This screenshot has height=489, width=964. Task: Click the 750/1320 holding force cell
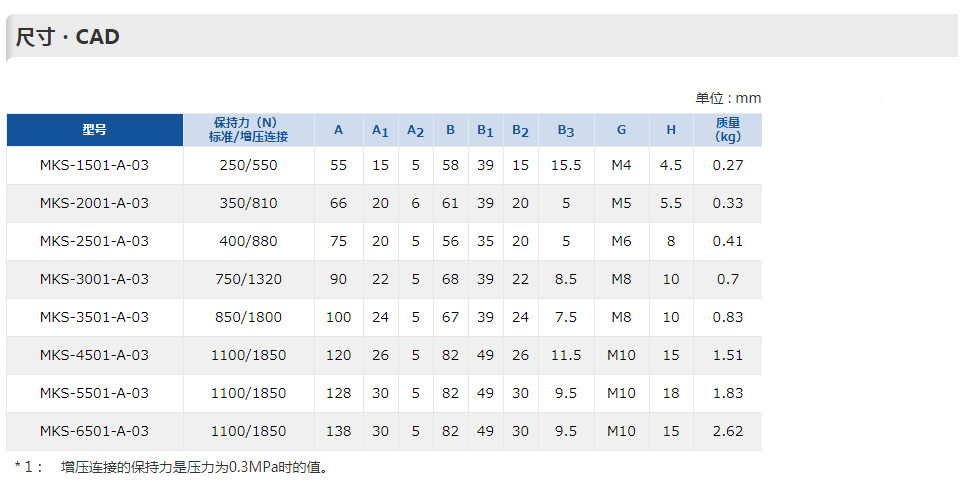[x=248, y=279]
